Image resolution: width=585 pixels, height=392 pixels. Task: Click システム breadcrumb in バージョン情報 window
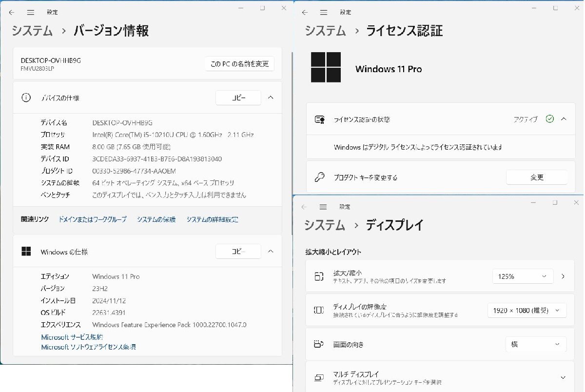[x=32, y=31]
